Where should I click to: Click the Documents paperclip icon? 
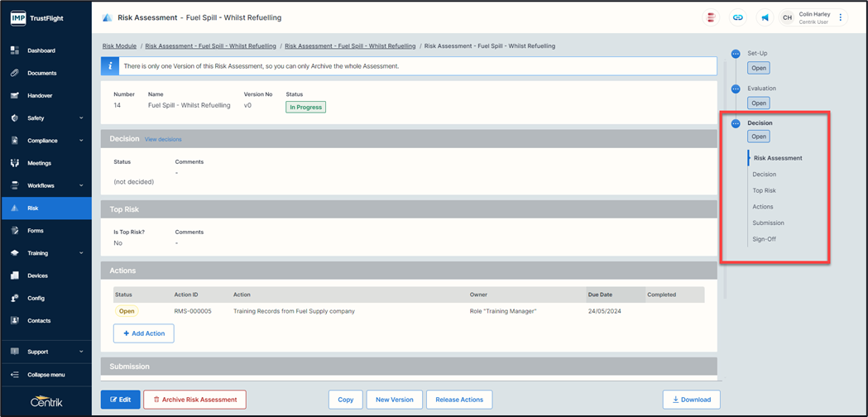tap(15, 73)
